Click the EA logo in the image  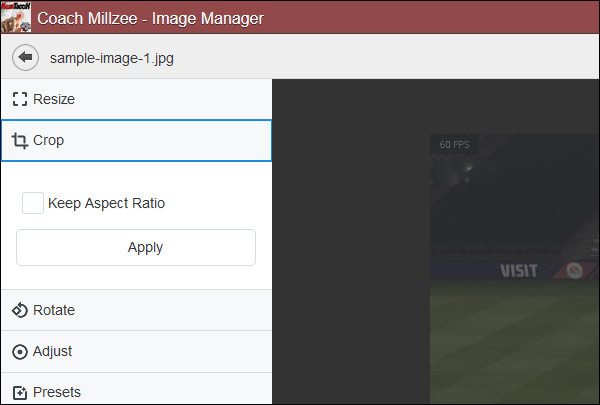coord(575,270)
